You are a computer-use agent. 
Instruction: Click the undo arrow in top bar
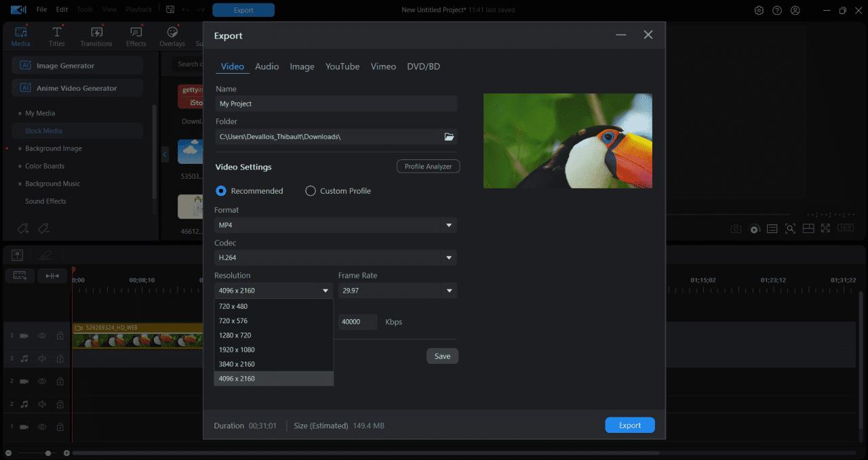point(185,10)
